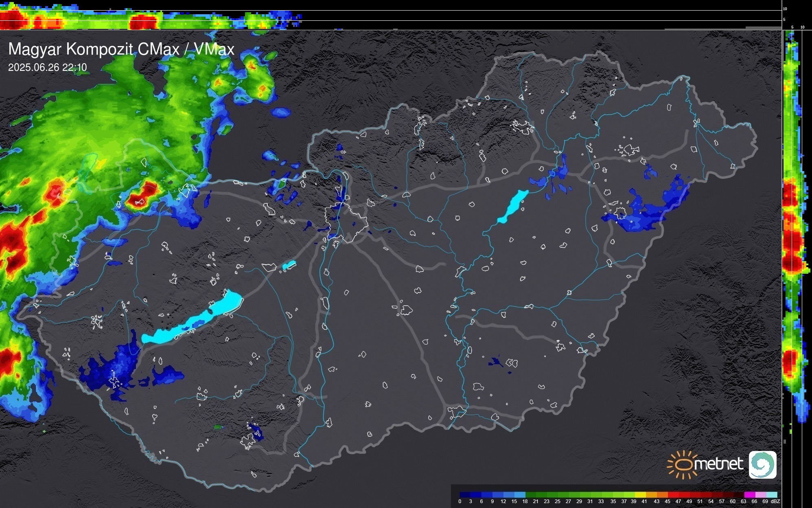Click the 10 km label above right strip
The image size is (812, 508).
(x=802, y=27)
